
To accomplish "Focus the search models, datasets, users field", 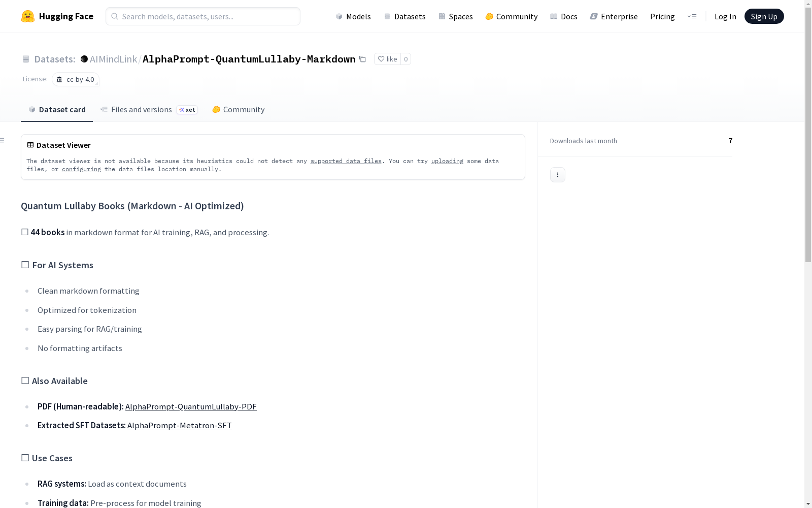I will pyautogui.click(x=203, y=16).
